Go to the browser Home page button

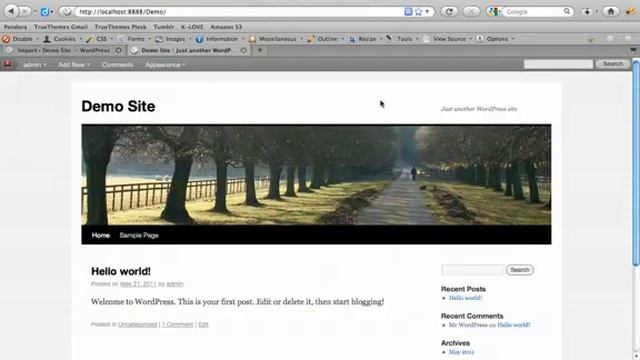pyautogui.click(x=611, y=11)
